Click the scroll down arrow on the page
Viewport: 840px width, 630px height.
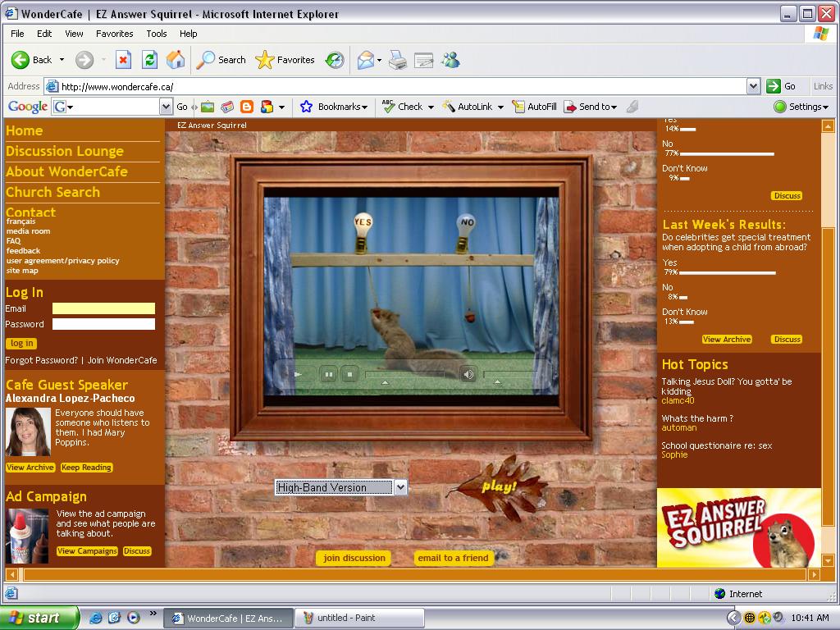click(828, 561)
